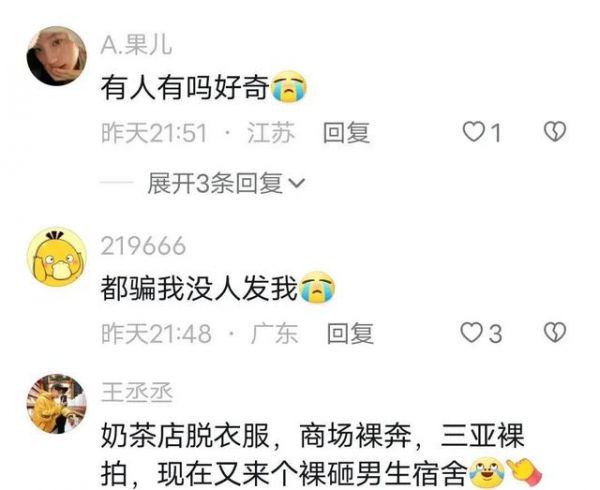The width and height of the screenshot is (600, 490).
Task: Click the crying emoji in 219666's comment
Action: pos(317,287)
